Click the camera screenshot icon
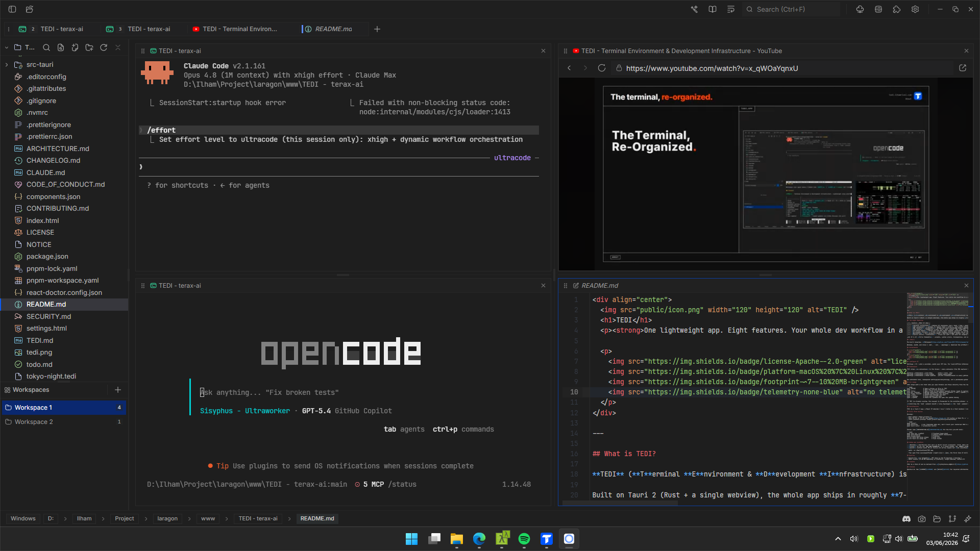This screenshot has width=980, height=551. coord(922,519)
